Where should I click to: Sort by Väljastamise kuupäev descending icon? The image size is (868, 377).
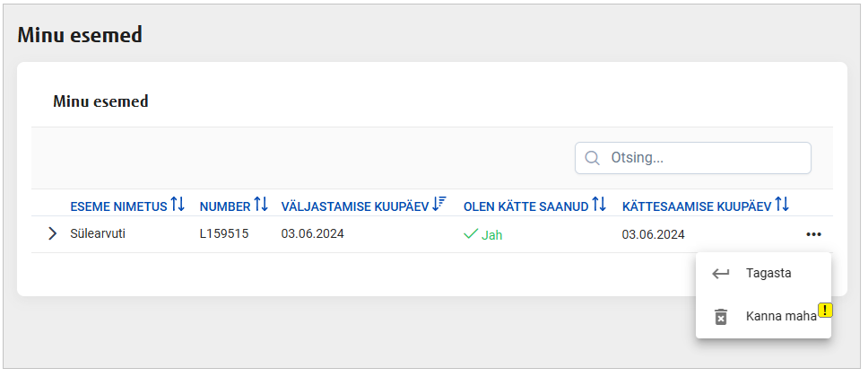(x=439, y=206)
